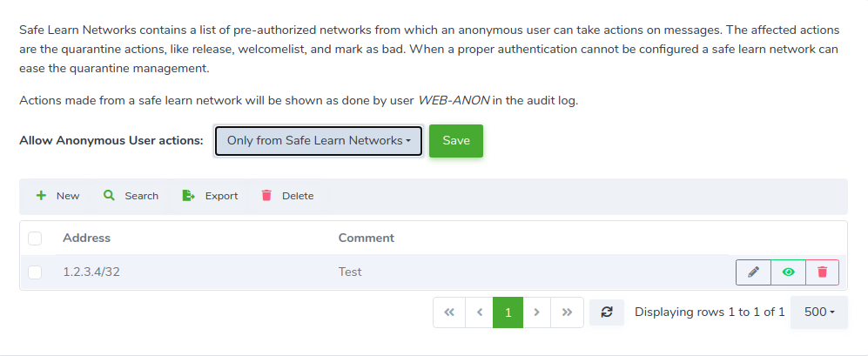Open the 500 rows-per-page dropdown
This screenshot has height=356, width=868.
(818, 312)
